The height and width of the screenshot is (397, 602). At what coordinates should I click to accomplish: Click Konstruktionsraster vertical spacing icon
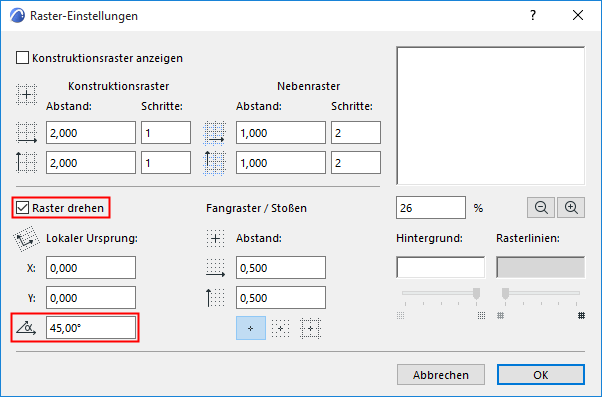pyautogui.click(x=26, y=162)
